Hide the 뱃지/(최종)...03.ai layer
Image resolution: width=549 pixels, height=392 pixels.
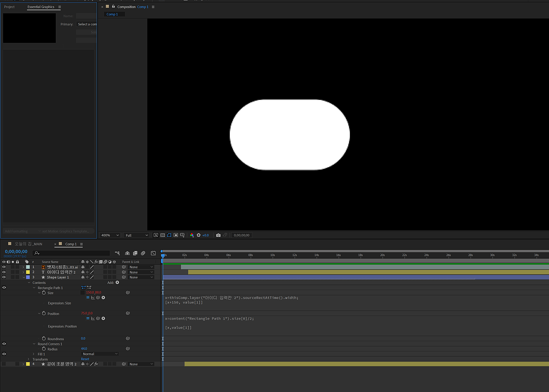click(4, 267)
